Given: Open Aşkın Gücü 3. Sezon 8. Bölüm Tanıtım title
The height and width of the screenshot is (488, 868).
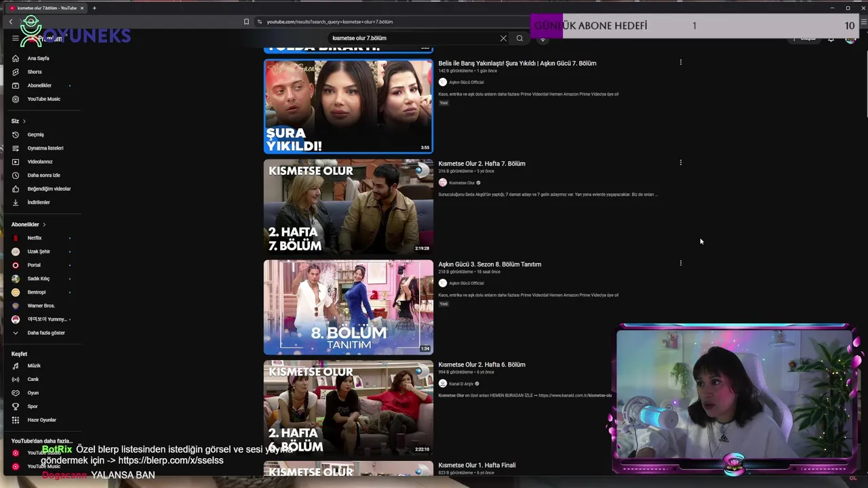Looking at the screenshot, I should (490, 264).
